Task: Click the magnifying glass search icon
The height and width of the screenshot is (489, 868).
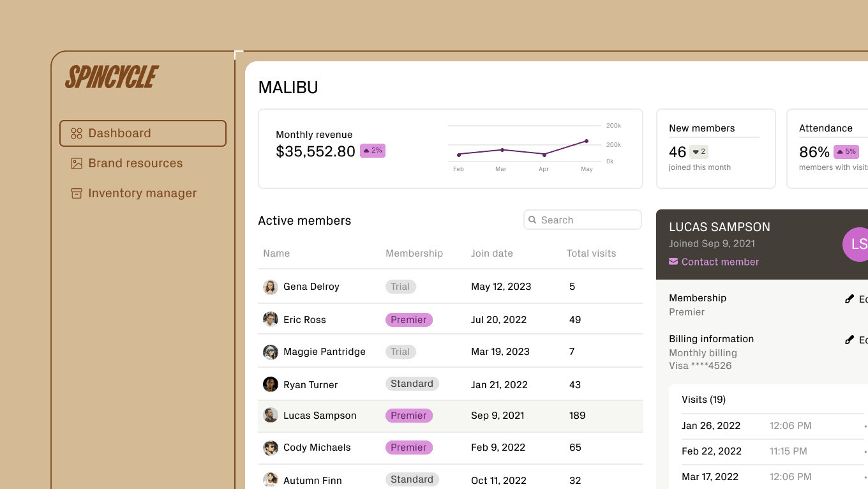Action: [532, 220]
